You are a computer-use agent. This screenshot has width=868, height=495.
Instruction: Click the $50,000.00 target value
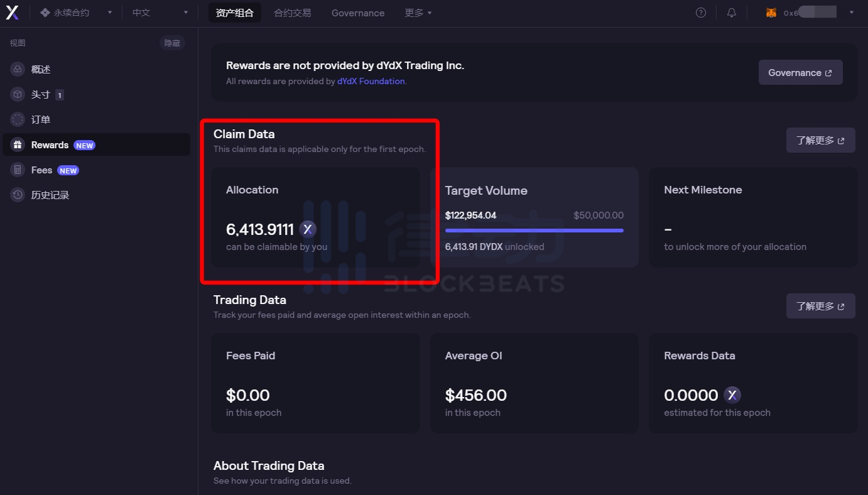coord(599,215)
